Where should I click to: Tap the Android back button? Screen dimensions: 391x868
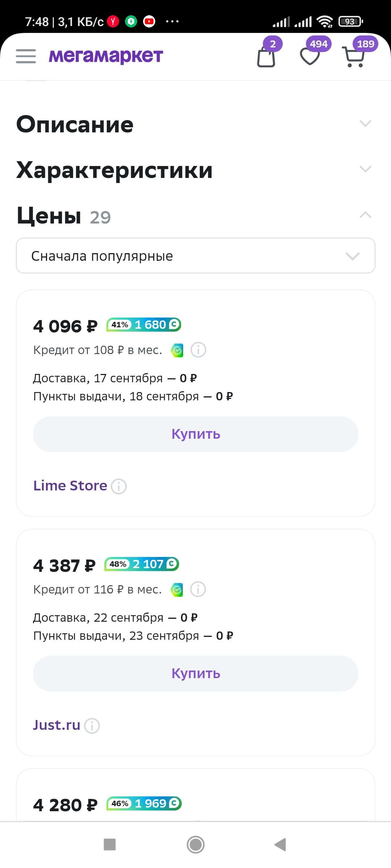280,845
